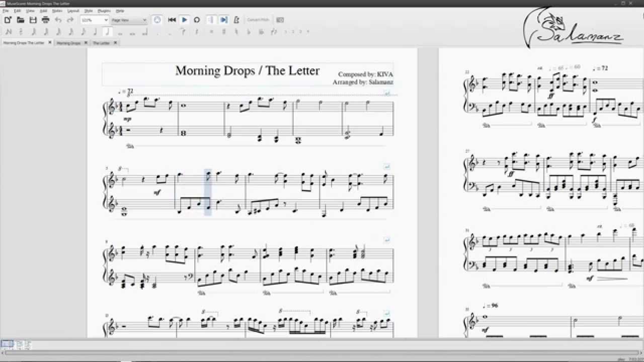
Task: Select the rest input icon
Action: (197, 32)
